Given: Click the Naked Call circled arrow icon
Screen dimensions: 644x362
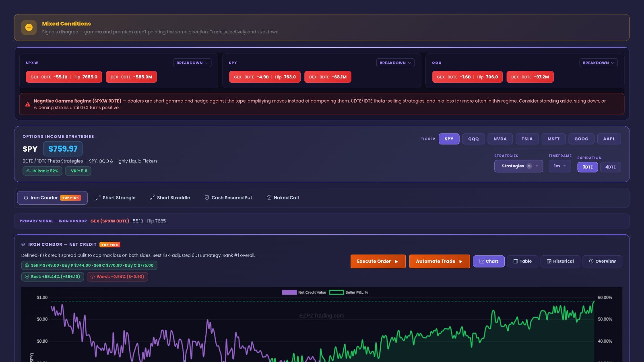Looking at the screenshot, I should click(269, 198).
